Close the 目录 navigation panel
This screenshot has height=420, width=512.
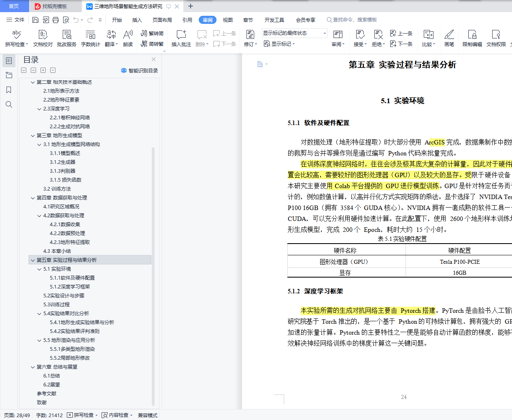(x=153, y=59)
